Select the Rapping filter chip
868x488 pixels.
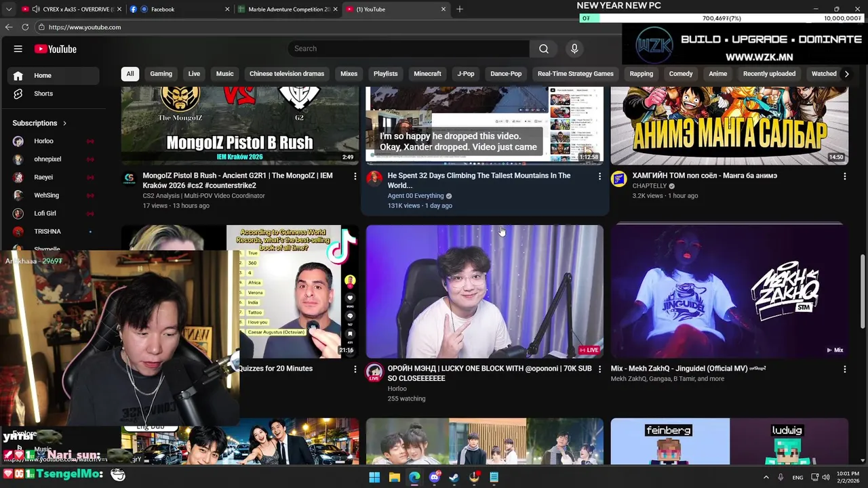coord(641,74)
